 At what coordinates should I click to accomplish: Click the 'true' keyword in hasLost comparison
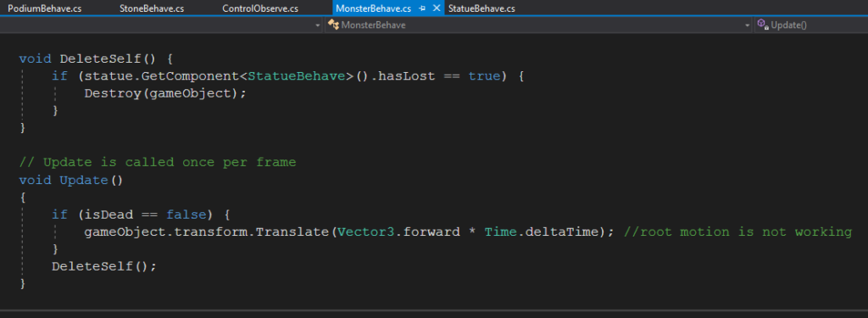(x=484, y=76)
